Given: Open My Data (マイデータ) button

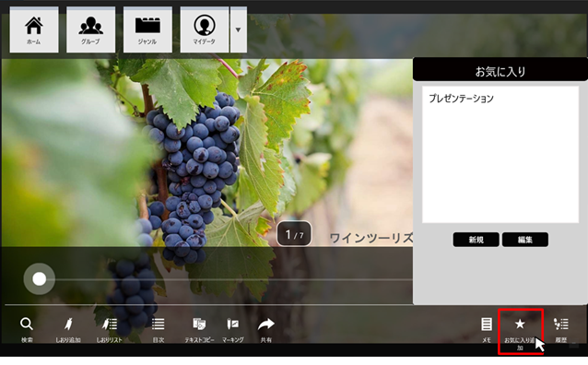Looking at the screenshot, I should (x=205, y=29).
